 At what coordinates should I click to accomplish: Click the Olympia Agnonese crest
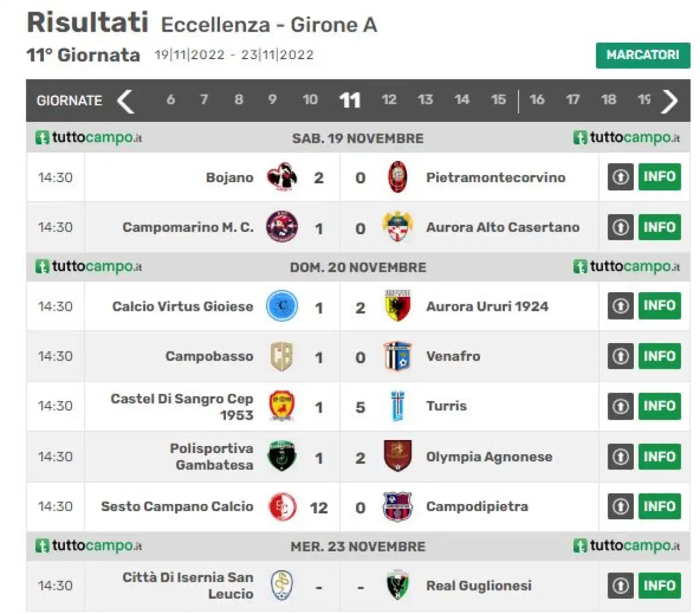click(398, 456)
